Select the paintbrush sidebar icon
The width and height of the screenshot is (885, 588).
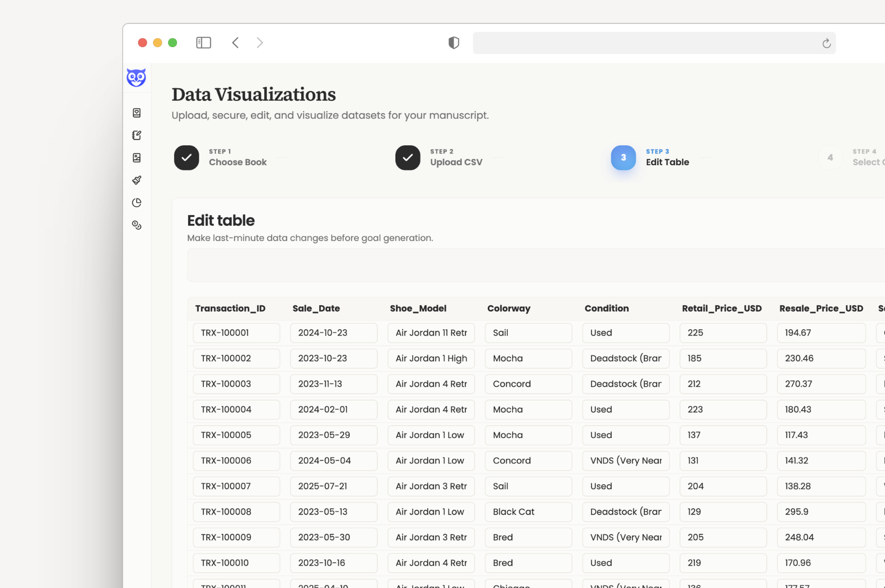coord(137,180)
